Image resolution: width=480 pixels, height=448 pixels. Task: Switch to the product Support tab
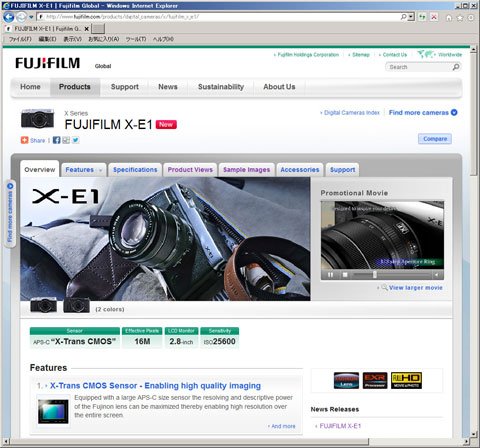click(x=342, y=170)
